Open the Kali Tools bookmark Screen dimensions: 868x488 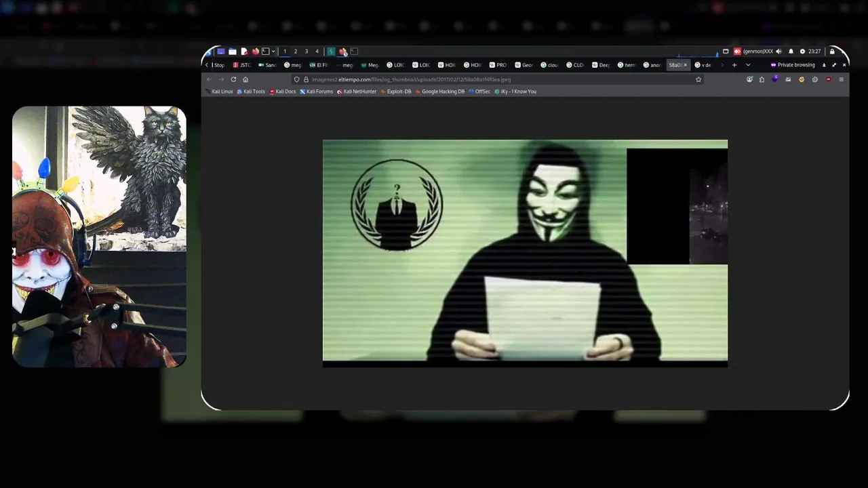tap(251, 91)
